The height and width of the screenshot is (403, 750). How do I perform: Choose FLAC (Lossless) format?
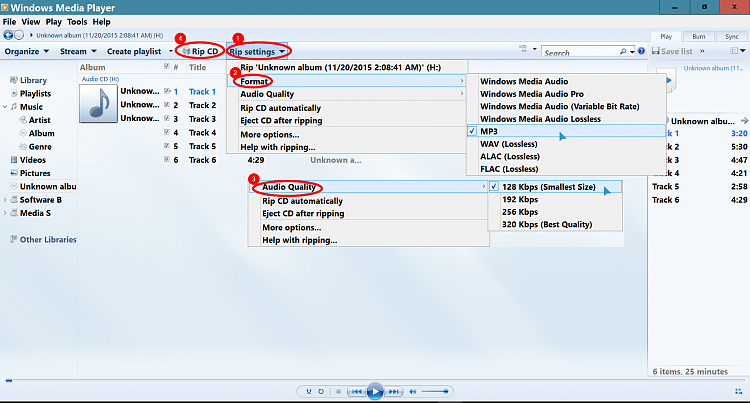566,169
